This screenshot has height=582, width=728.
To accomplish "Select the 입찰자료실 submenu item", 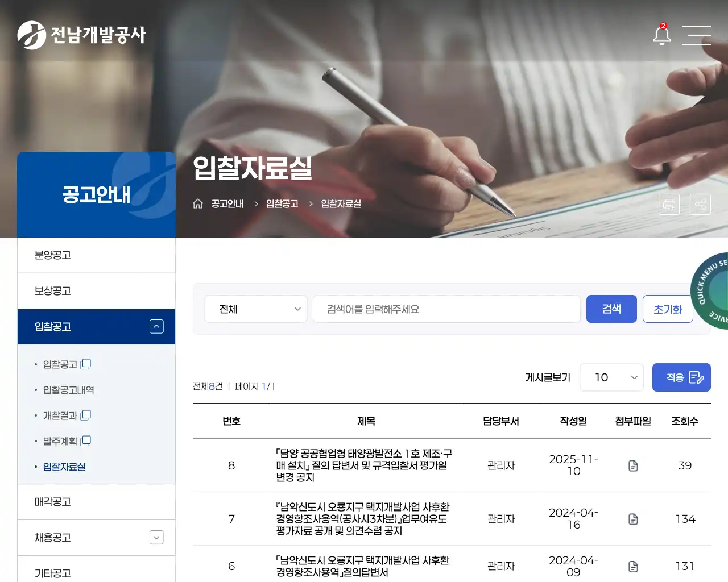I will pyautogui.click(x=64, y=467).
